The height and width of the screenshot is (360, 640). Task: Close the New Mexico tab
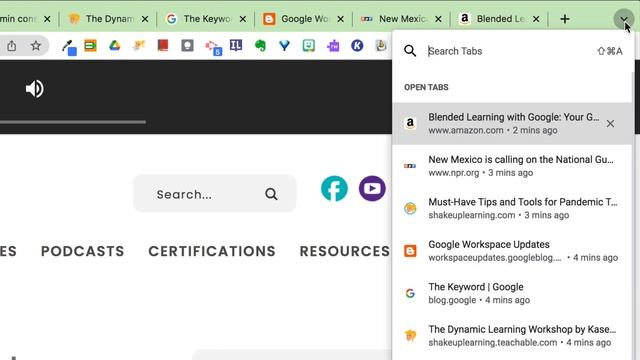tap(438, 19)
